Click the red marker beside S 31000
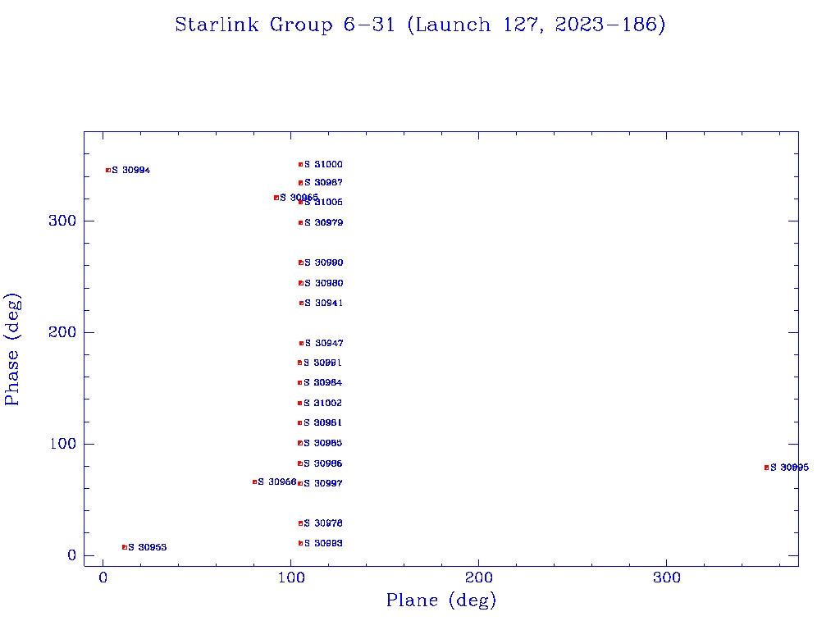 pyautogui.click(x=300, y=164)
